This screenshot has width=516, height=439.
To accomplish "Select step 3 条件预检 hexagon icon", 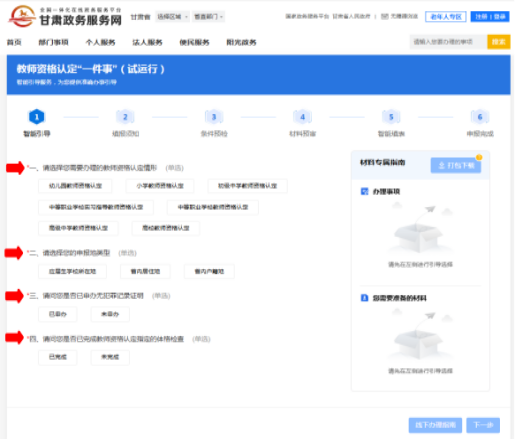I will click(214, 117).
